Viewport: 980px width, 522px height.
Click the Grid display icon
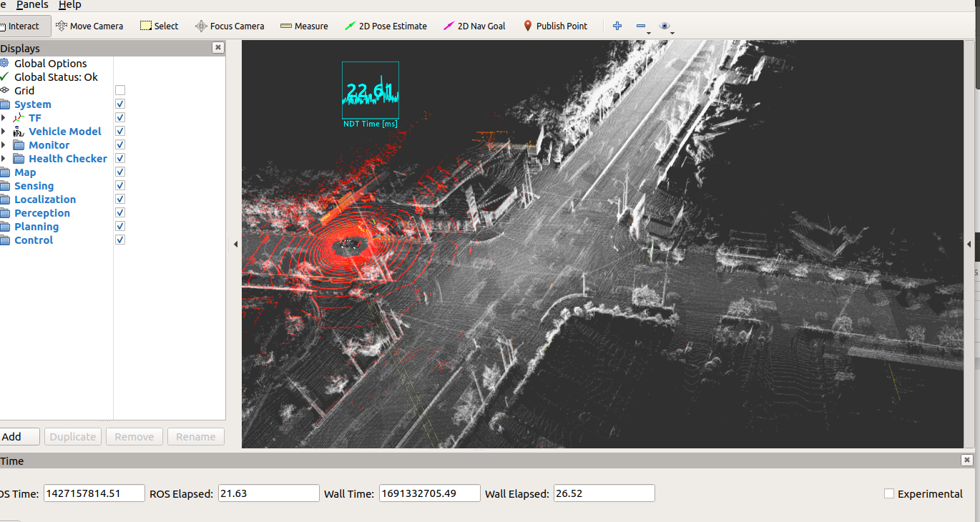click(4, 90)
